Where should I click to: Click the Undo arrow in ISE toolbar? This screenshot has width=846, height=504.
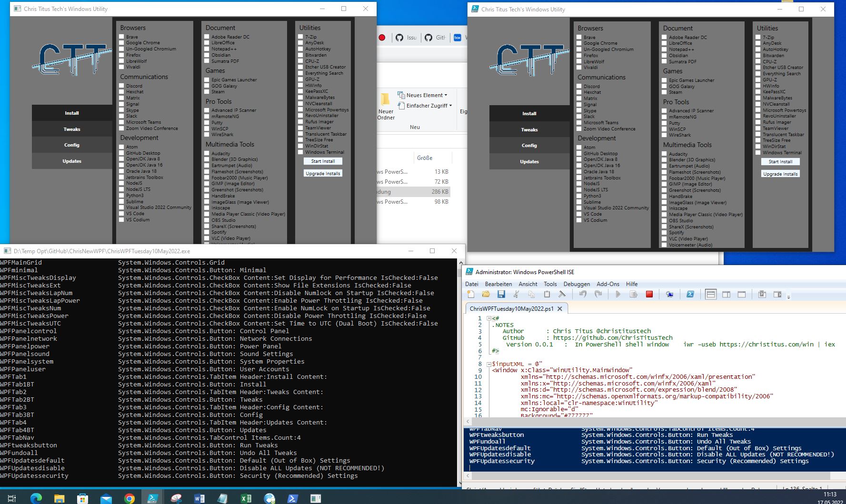coord(583,295)
